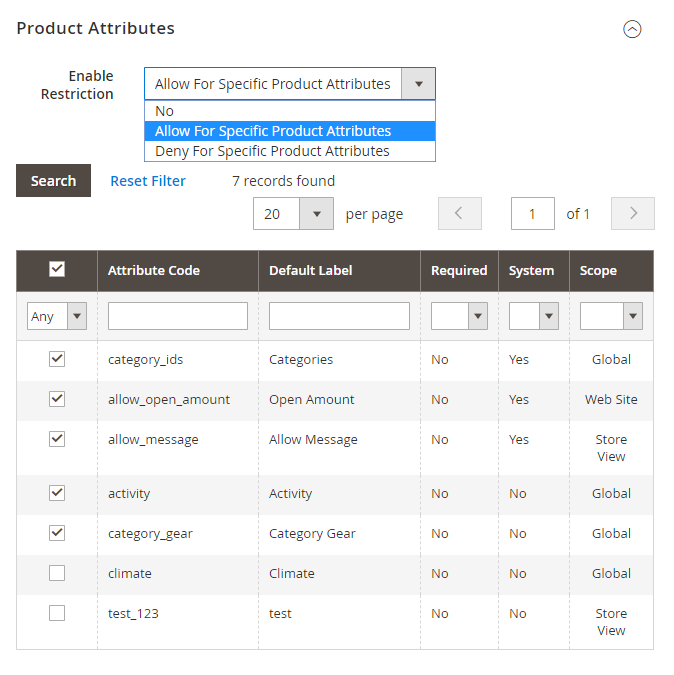Check the test_123 attribute checkbox
The width and height of the screenshot is (674, 675).
tap(57, 613)
